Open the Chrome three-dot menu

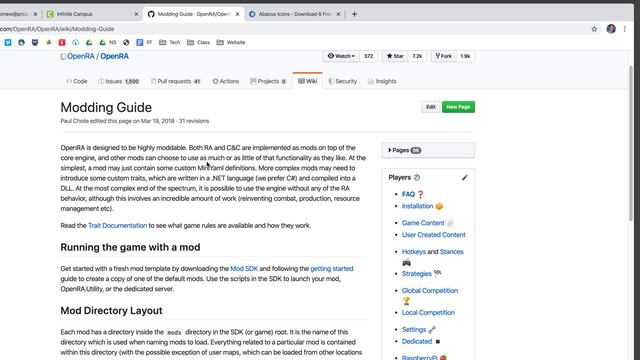pos(624,29)
